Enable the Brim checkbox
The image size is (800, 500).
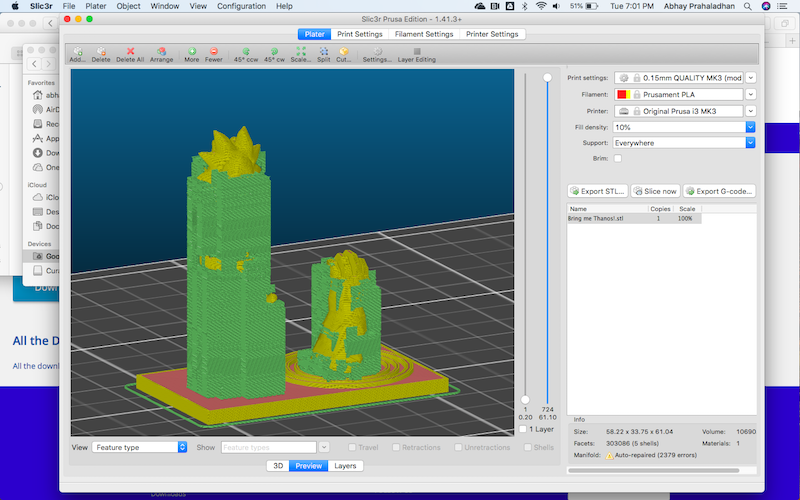tap(617, 158)
